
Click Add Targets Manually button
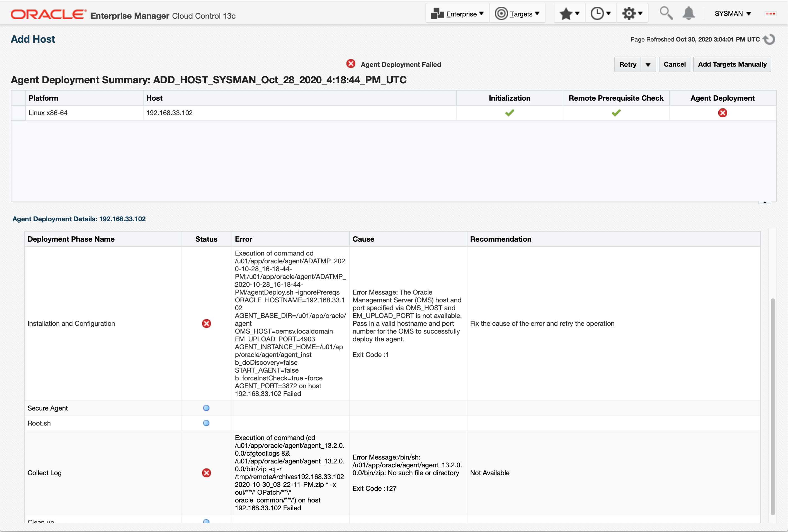pos(732,64)
